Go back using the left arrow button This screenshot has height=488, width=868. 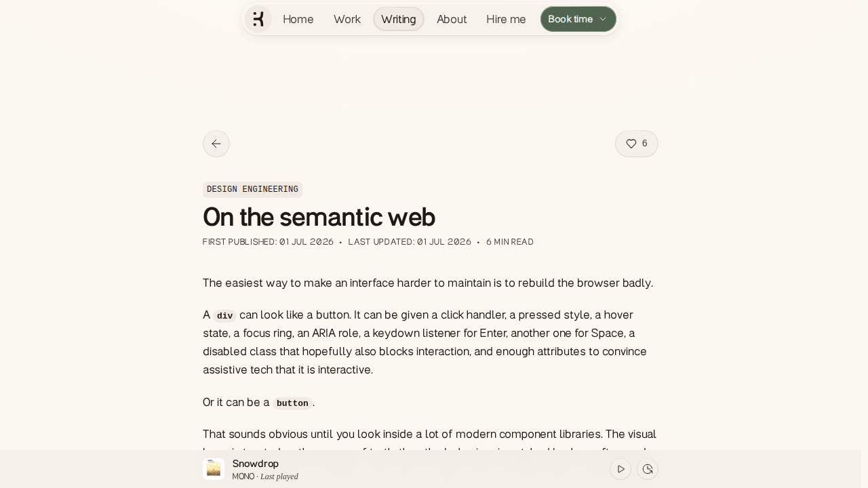216,144
